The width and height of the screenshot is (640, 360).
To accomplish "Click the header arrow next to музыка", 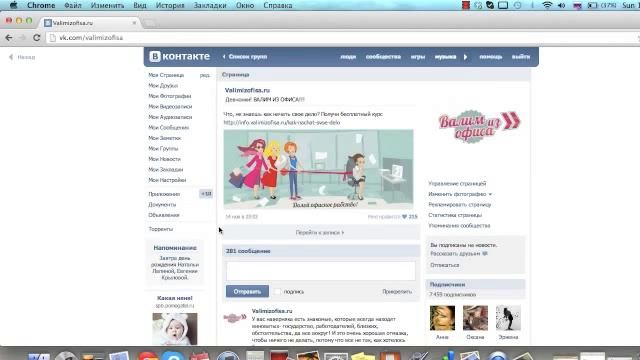I will coord(465,57).
